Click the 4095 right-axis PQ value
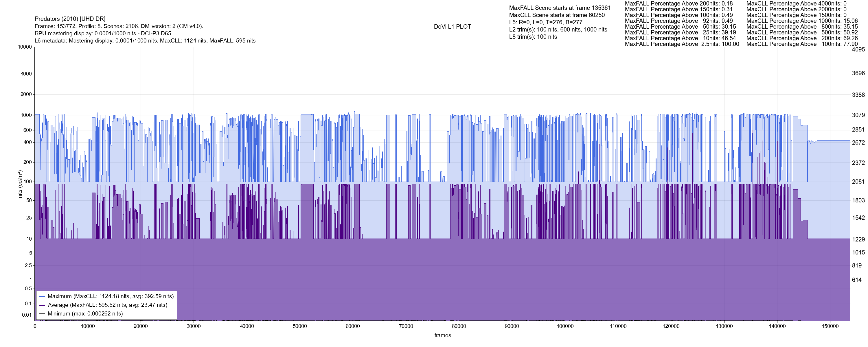This screenshot has width=868, height=347. (x=858, y=49)
